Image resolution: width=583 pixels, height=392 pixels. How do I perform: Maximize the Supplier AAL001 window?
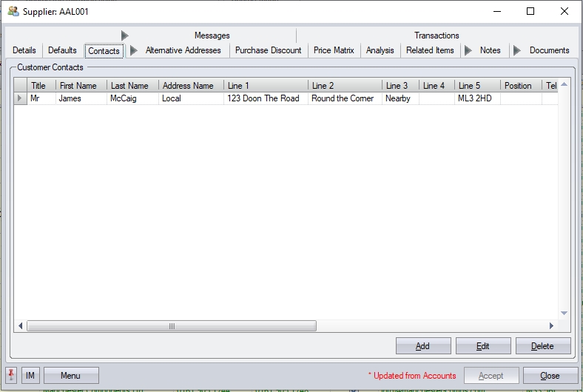point(530,11)
